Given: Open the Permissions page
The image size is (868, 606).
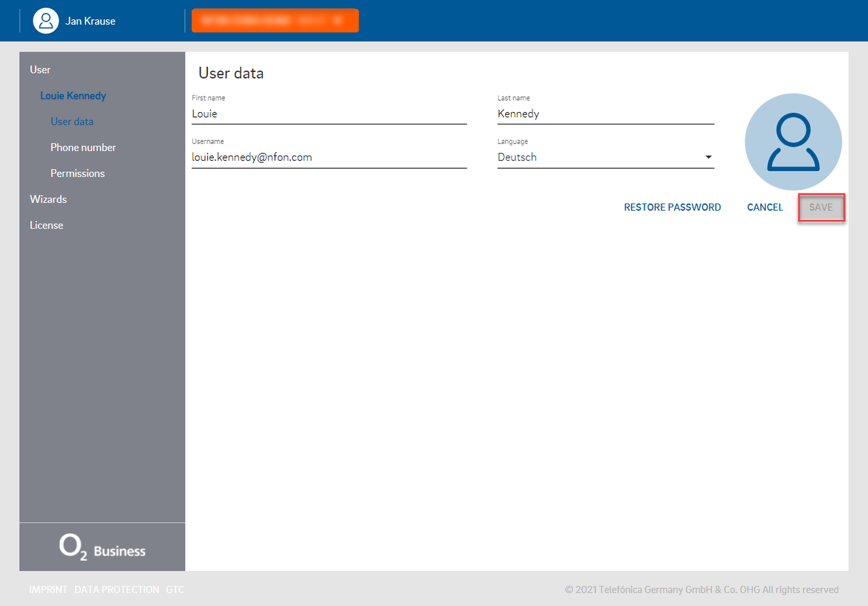Looking at the screenshot, I should [78, 173].
